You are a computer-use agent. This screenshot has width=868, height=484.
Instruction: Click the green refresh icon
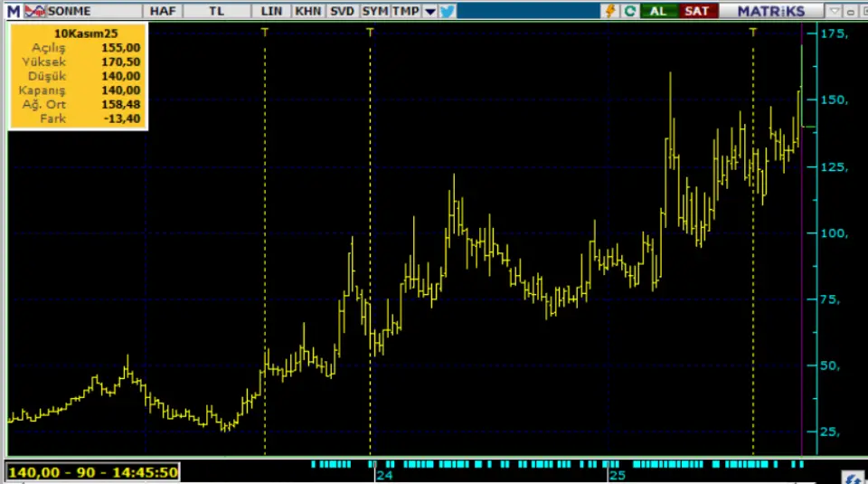pyautogui.click(x=630, y=11)
